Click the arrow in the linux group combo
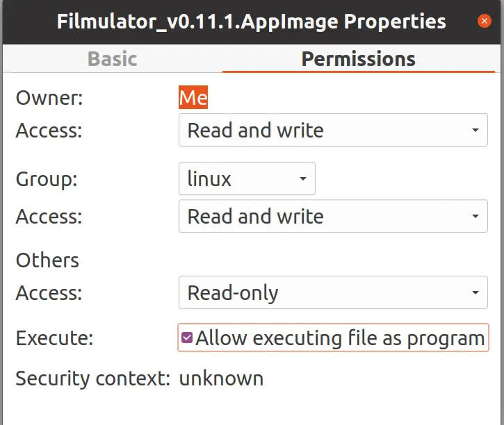The height and width of the screenshot is (425, 504). coord(303,178)
